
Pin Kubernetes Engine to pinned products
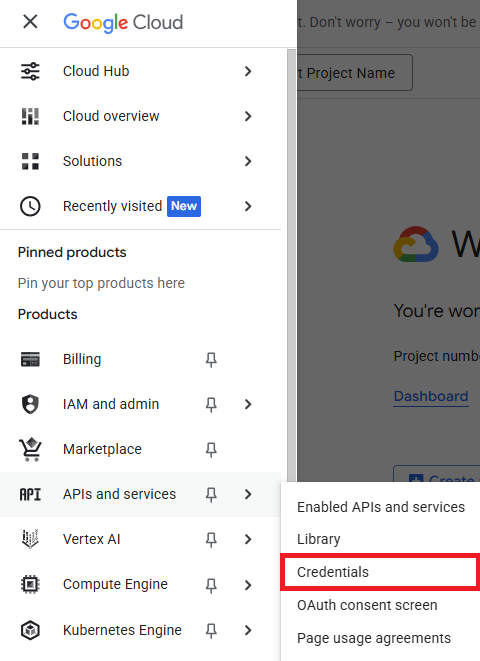click(211, 630)
